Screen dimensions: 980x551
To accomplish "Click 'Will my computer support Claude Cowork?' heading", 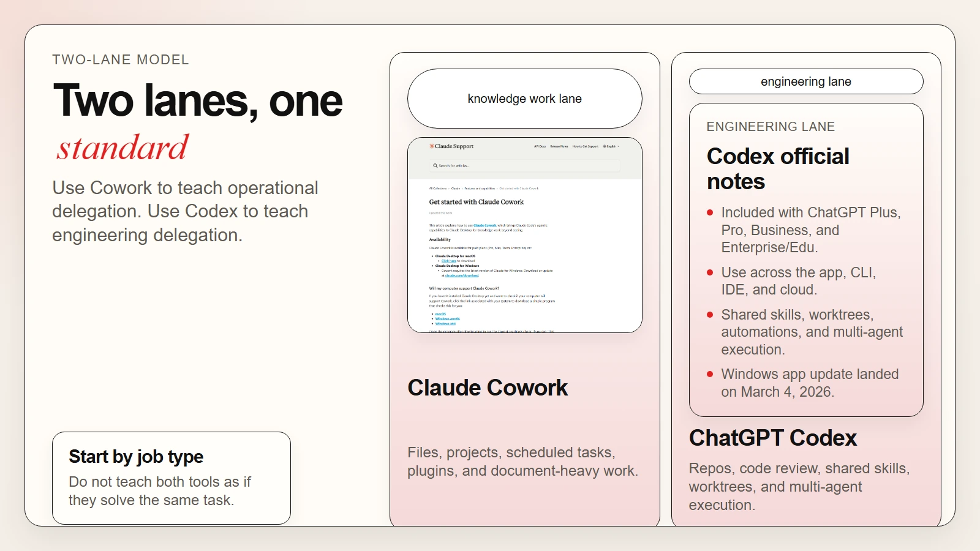I will pos(464,288).
